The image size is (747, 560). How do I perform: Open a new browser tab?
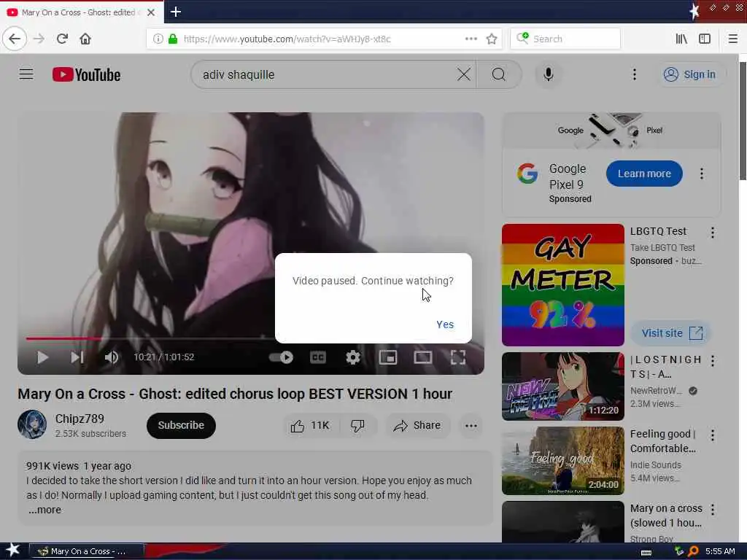click(175, 12)
